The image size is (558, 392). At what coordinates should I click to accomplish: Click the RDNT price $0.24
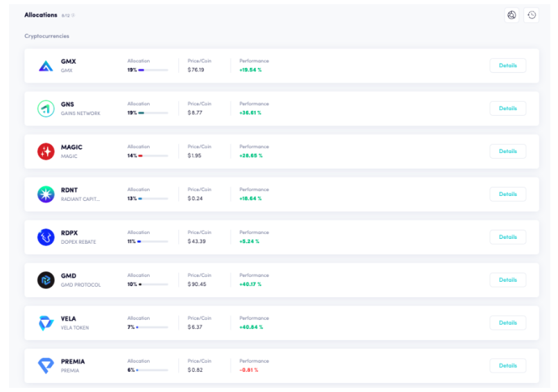click(x=195, y=199)
